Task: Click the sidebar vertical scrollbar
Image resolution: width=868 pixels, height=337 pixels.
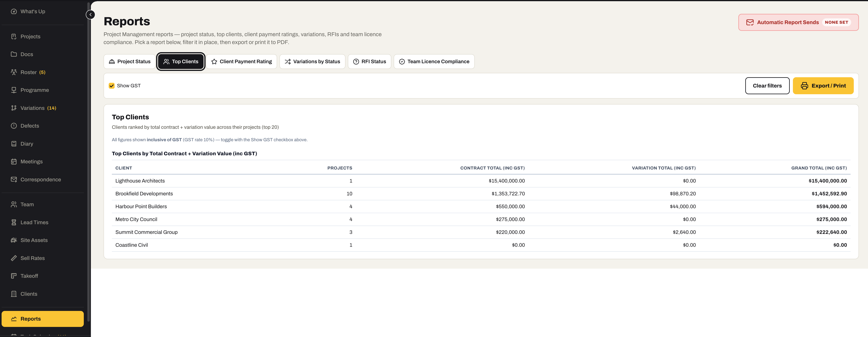Action: pyautogui.click(x=89, y=162)
